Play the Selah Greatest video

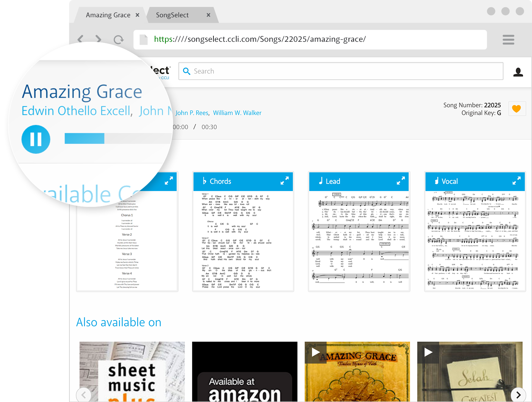[428, 352]
